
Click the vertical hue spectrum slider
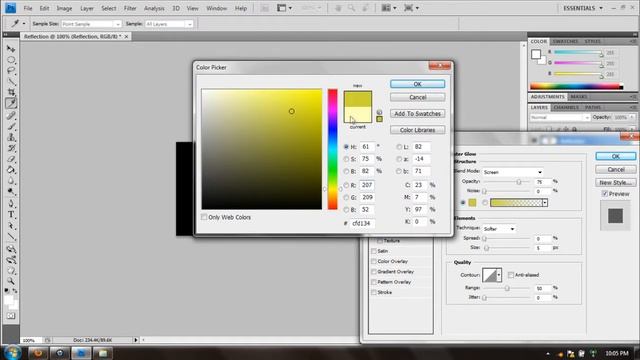(333, 149)
